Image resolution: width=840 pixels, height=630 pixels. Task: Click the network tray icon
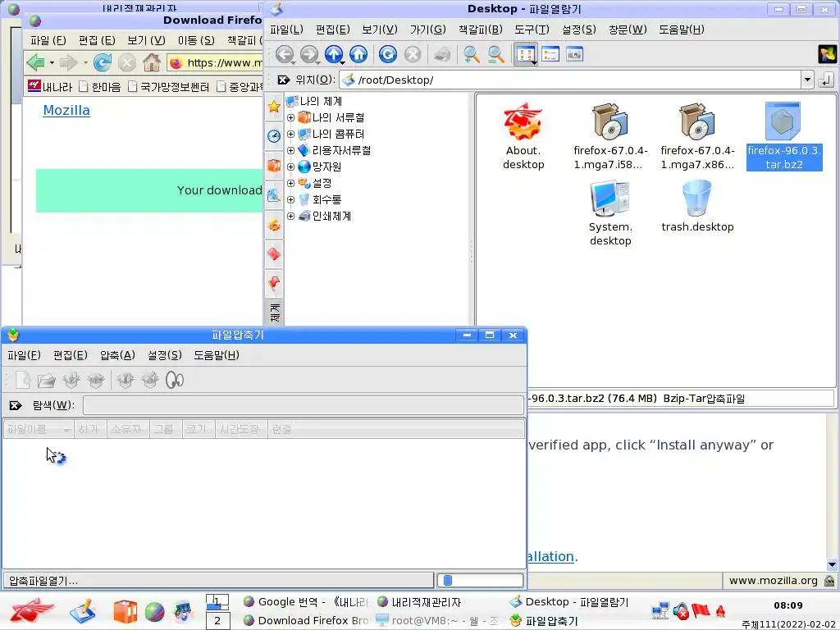click(x=660, y=610)
